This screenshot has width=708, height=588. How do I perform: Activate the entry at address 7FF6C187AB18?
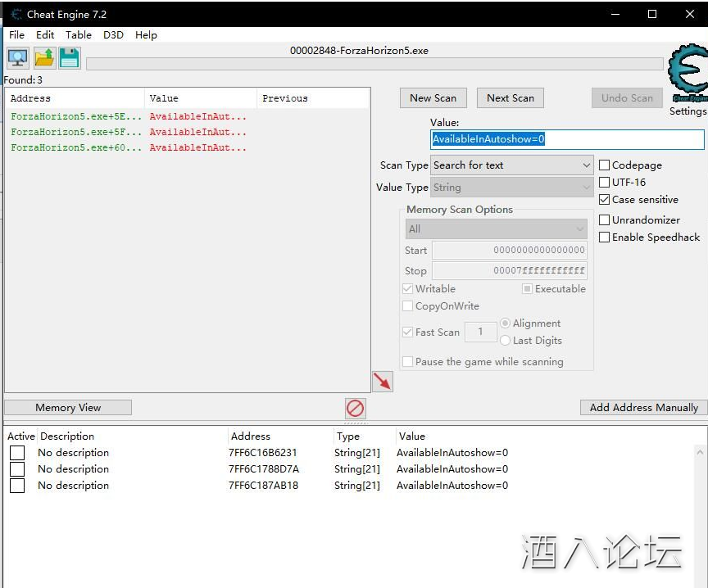tap(17, 486)
